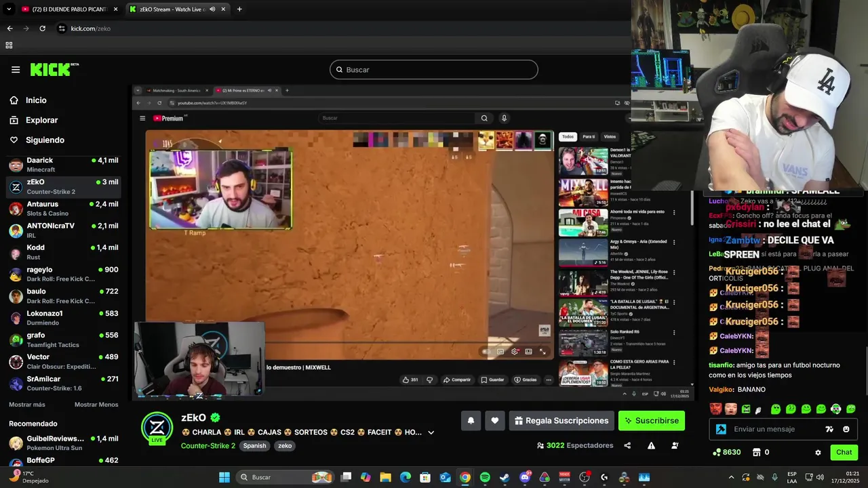Open the shop icon next to 0
868x488 pixels.
pos(756,452)
